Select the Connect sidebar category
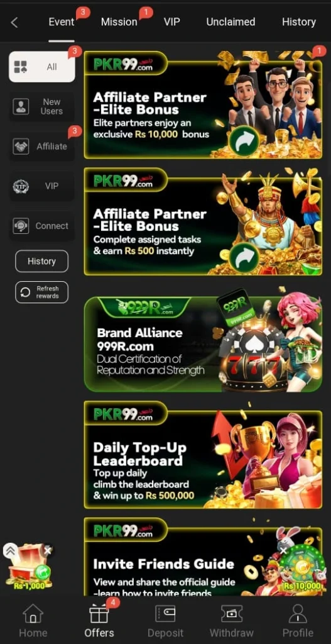Screen dimensions: 331x644 click(x=42, y=226)
